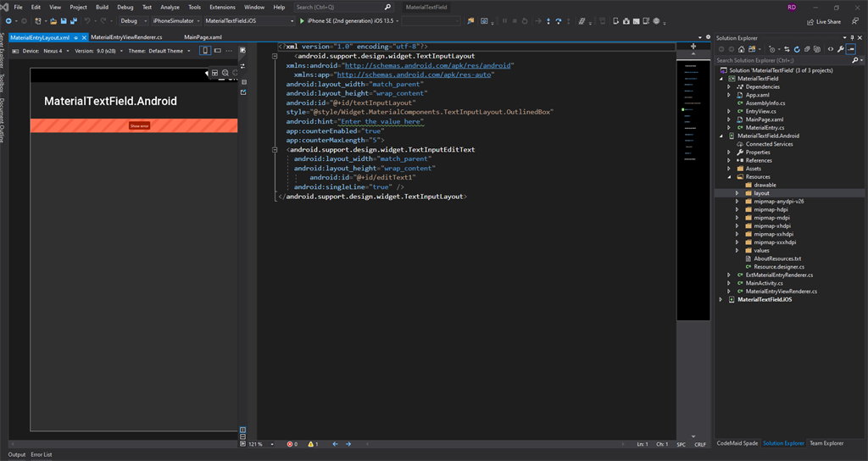Open the Extensions menu
Viewport: 868px width, 461px height.
point(222,7)
